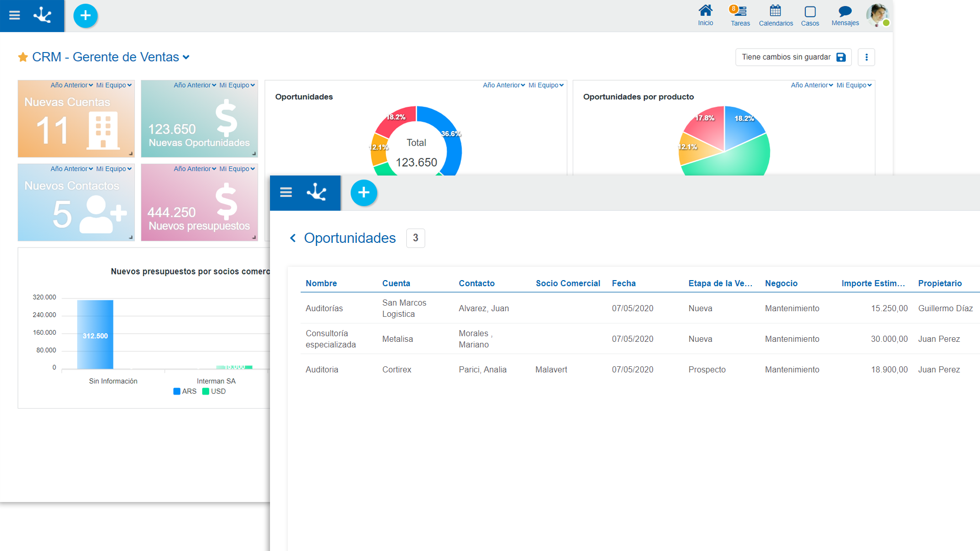The image size is (980, 551).
Task: Open Año Anterior dropdown on Nuevas Cuentas card
Action: (71, 85)
